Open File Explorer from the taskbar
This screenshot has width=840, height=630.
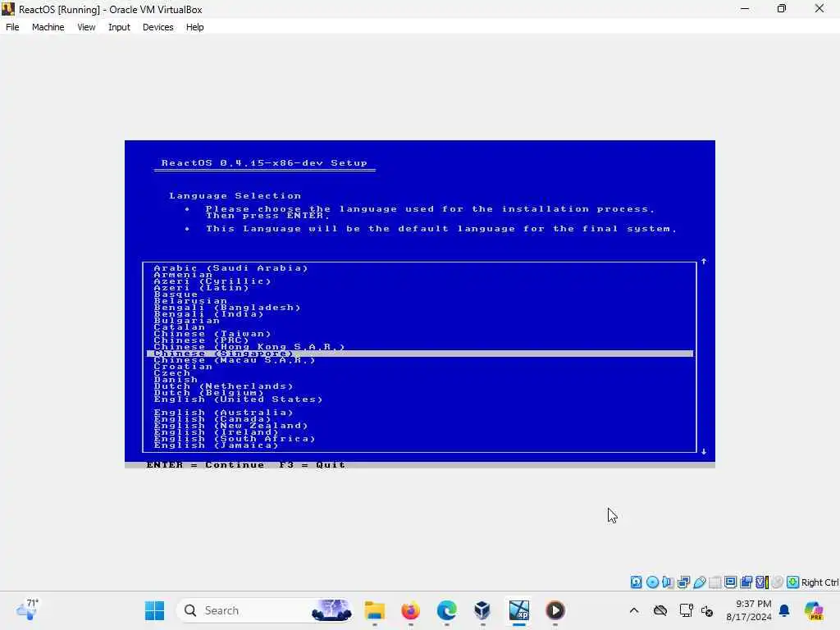pos(374,610)
